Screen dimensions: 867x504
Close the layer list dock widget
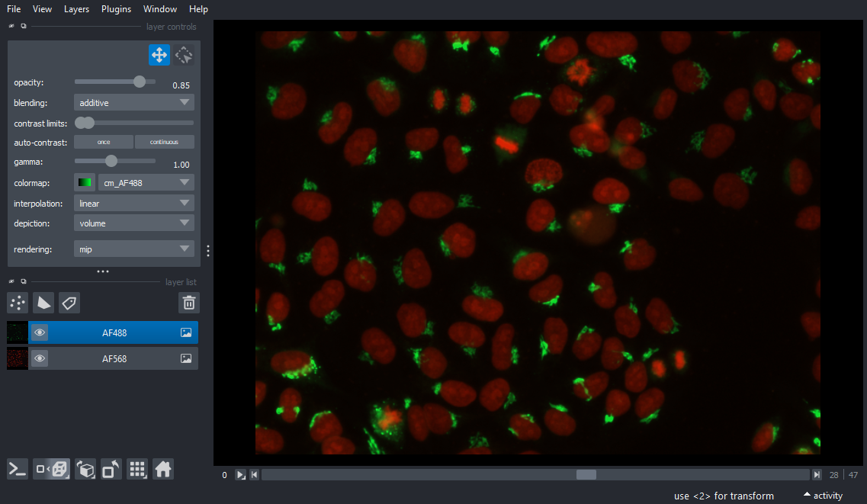point(11,281)
